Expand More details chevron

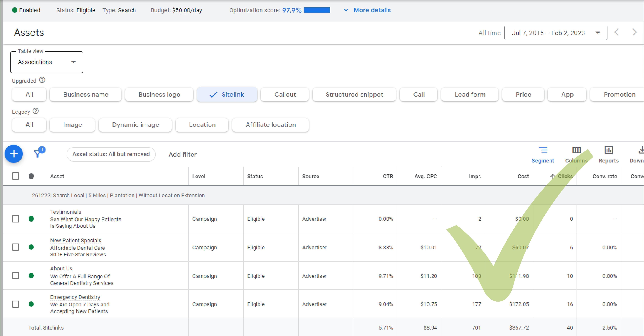tap(346, 10)
